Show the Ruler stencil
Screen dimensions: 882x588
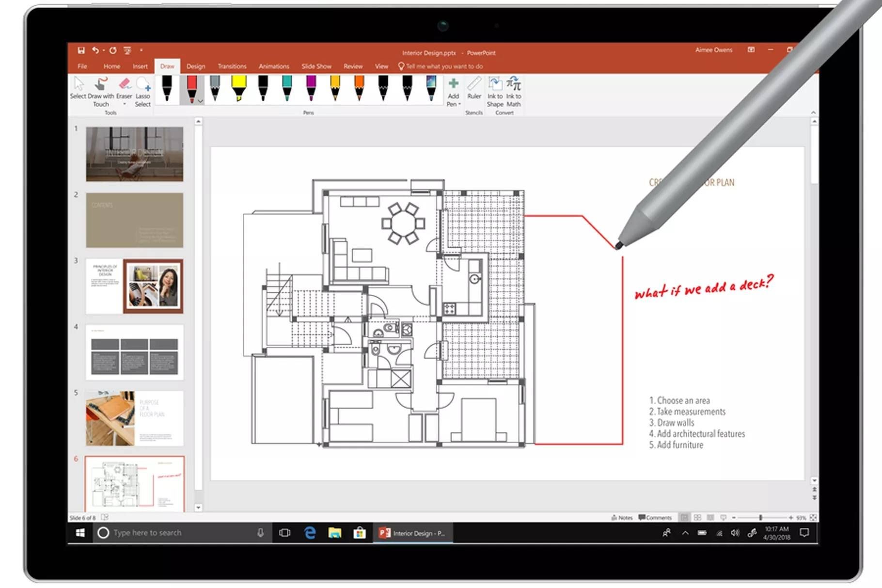coord(474,92)
